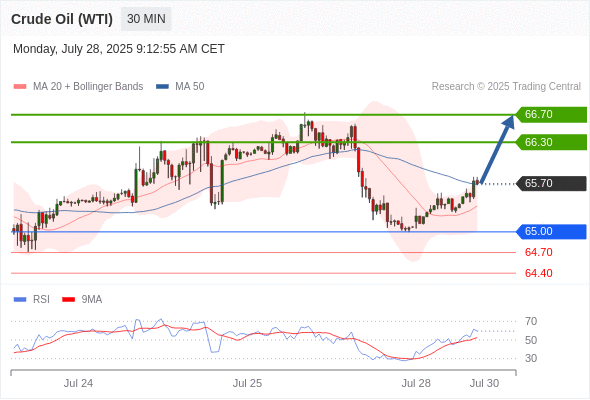Click the blue MA 50 legend swatch
590x400 pixels.
click(162, 87)
